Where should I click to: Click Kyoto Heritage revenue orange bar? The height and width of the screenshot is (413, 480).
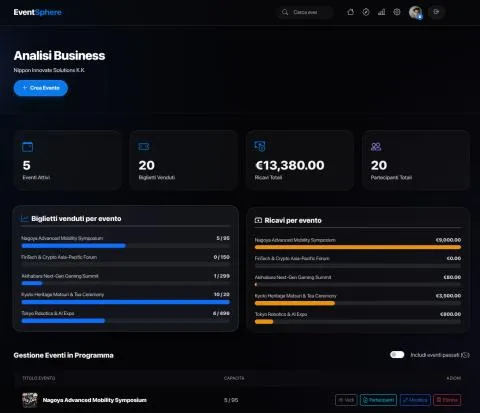(295, 303)
